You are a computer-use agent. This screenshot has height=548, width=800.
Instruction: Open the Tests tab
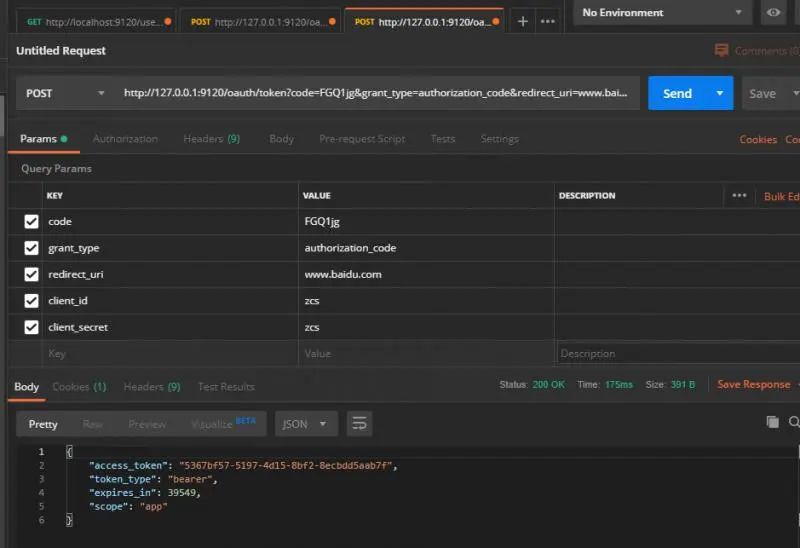pyautogui.click(x=442, y=139)
